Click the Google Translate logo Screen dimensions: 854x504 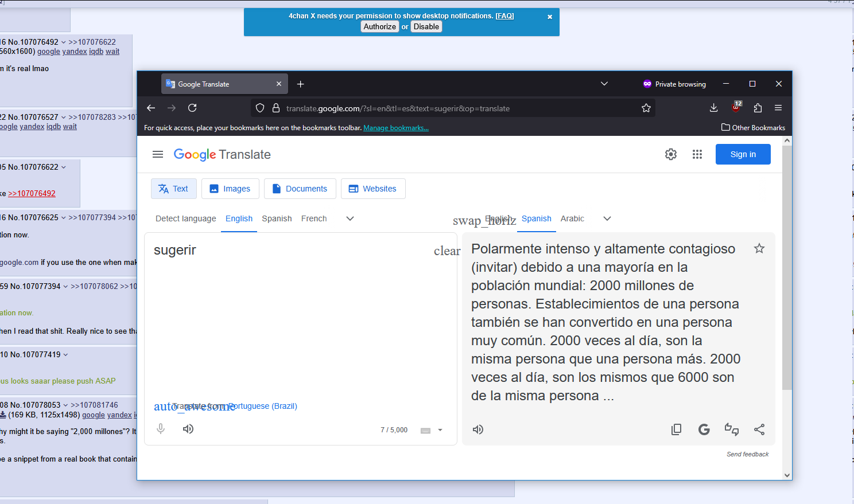point(222,154)
